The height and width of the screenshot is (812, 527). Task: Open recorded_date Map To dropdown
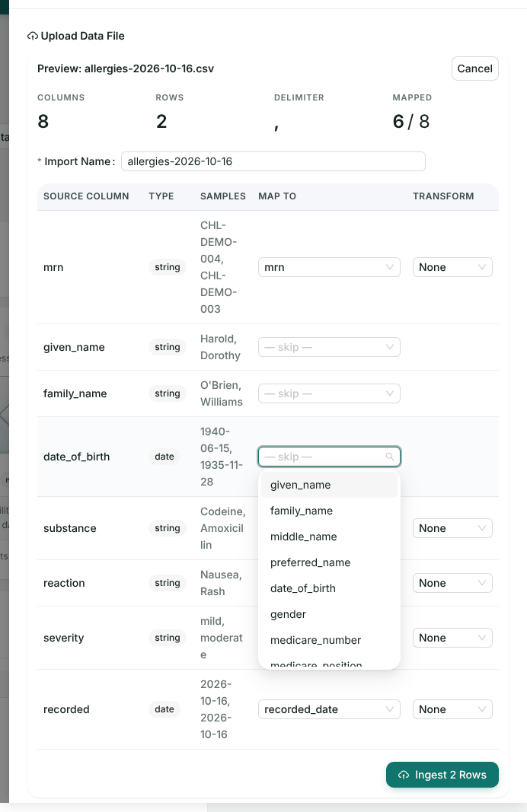(x=329, y=709)
